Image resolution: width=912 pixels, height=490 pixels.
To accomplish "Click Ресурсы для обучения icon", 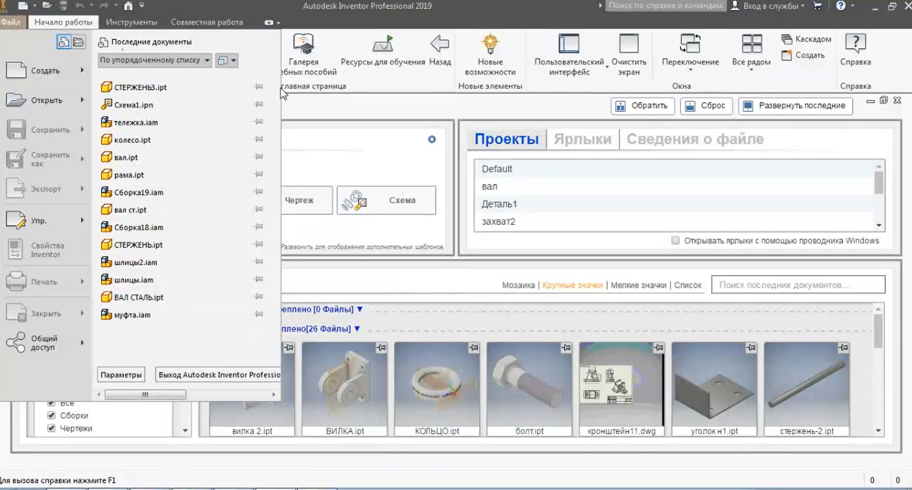I will click(x=382, y=45).
